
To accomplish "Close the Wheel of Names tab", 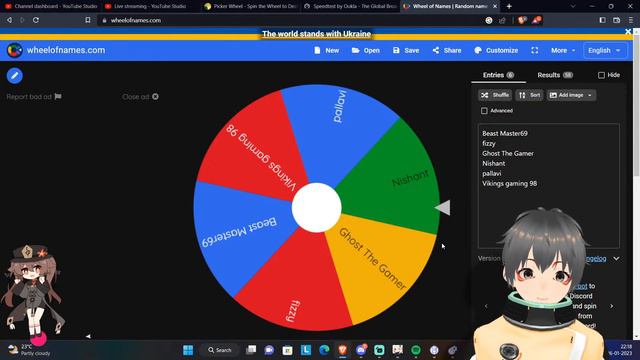I will pyautogui.click(x=495, y=6).
